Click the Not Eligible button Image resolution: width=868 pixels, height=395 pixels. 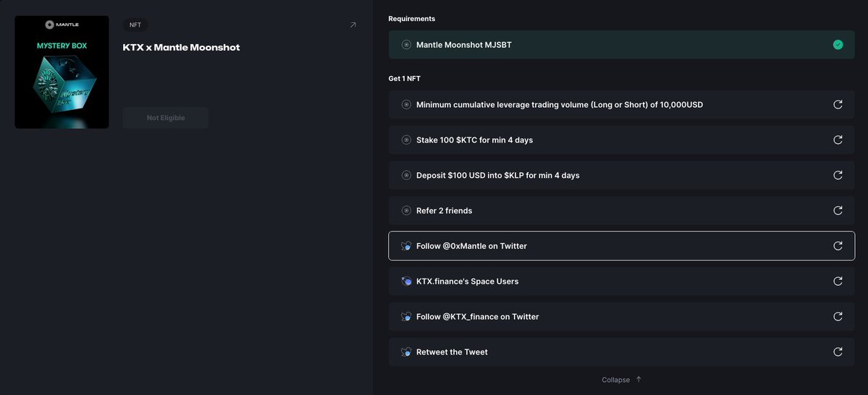[166, 118]
